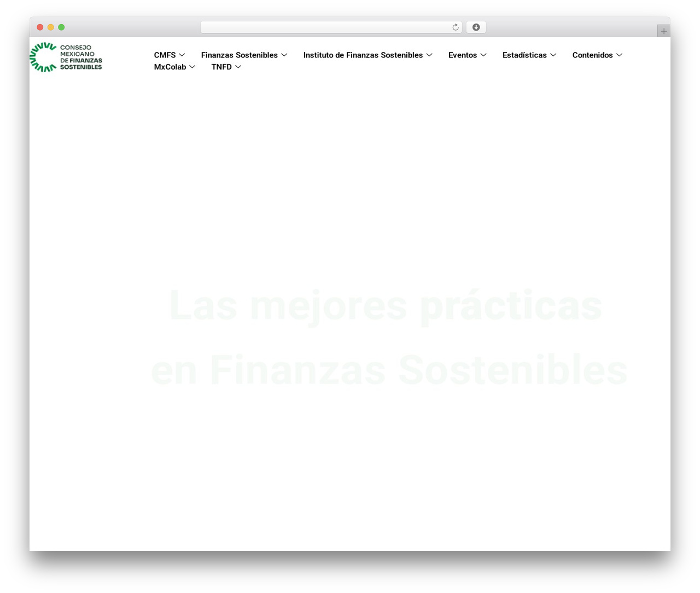Expand the chevron next to CMFS

pyautogui.click(x=182, y=55)
